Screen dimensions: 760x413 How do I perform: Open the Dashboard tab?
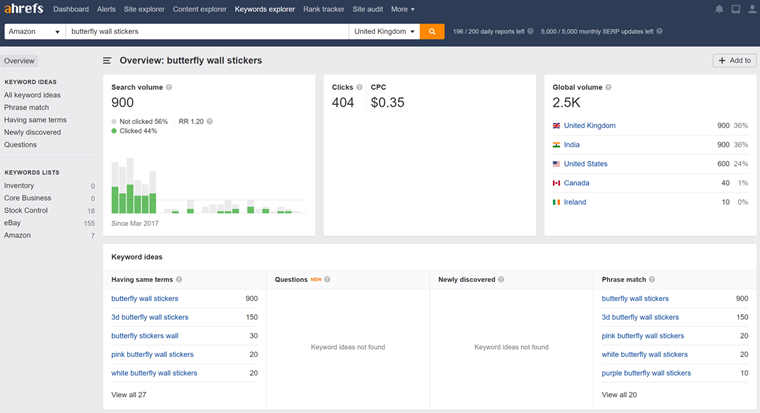tap(71, 9)
